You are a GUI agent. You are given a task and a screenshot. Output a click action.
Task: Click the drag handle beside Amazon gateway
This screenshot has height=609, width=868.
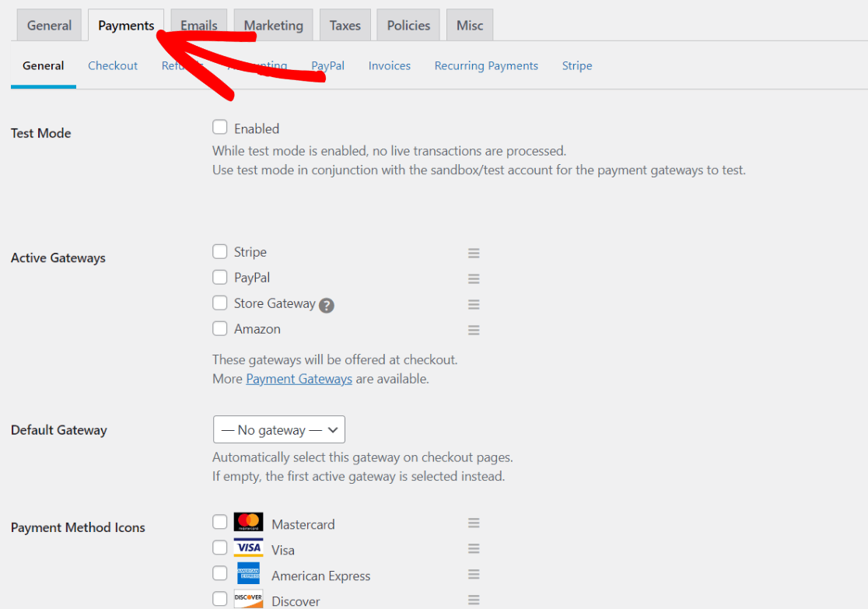474,330
